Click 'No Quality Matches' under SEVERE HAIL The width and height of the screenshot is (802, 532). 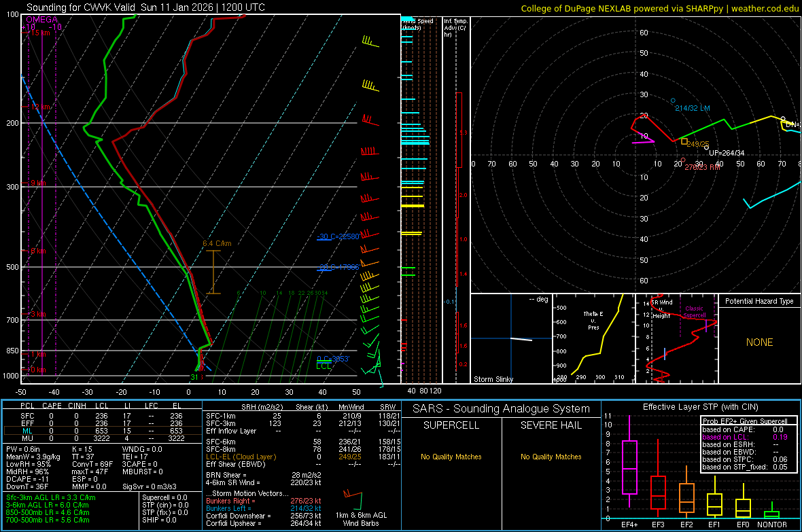[x=551, y=457]
